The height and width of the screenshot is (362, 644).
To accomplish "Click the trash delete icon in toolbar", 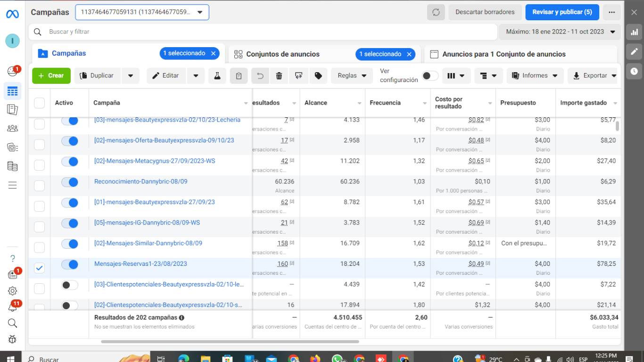I will (x=279, y=75).
